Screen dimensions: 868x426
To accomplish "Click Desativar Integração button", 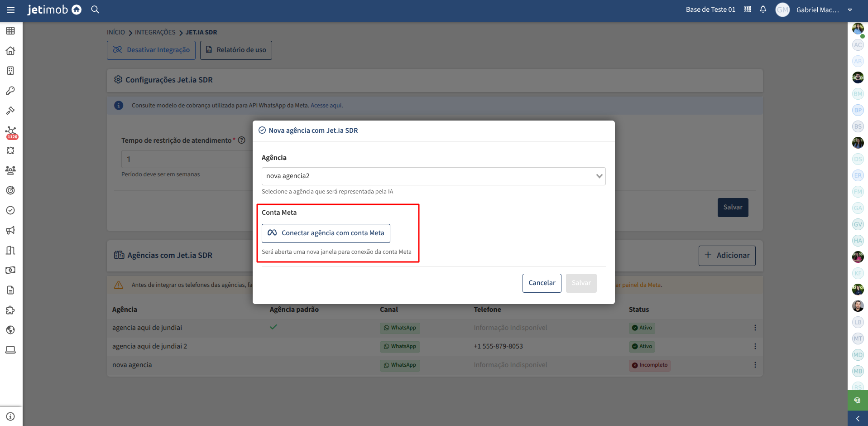I will click(151, 50).
